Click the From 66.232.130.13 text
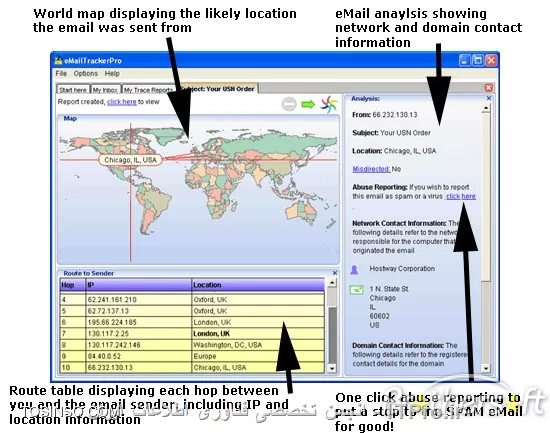550x433 pixels. coord(385,115)
